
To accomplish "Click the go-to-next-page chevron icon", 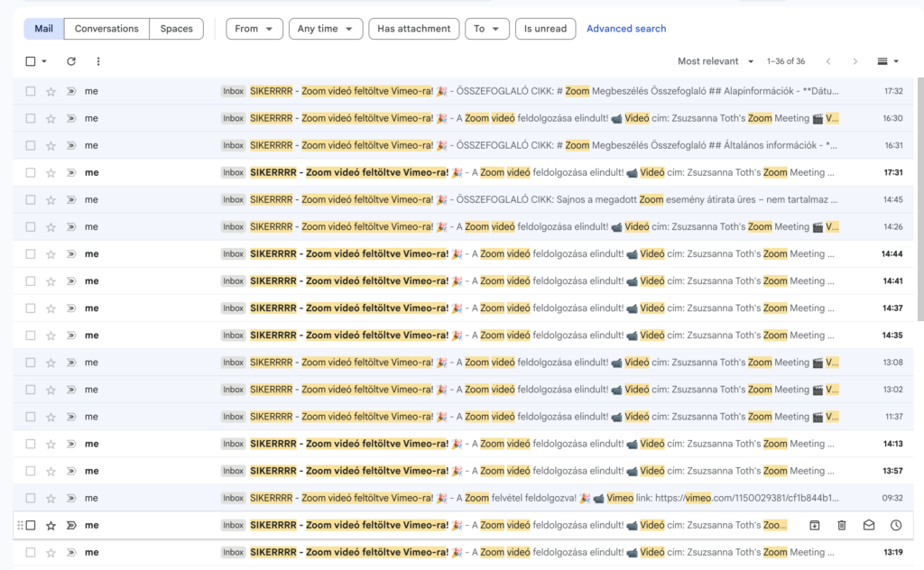I will coord(855,60).
